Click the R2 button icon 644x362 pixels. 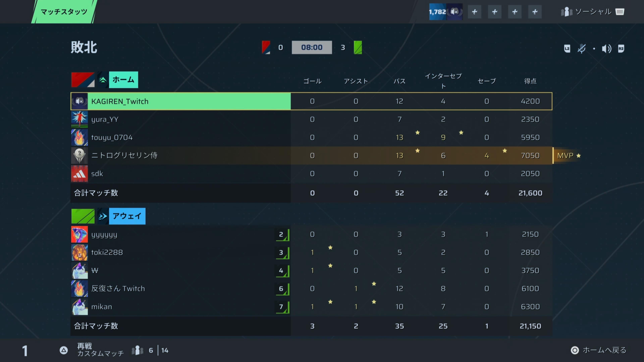[621, 48]
